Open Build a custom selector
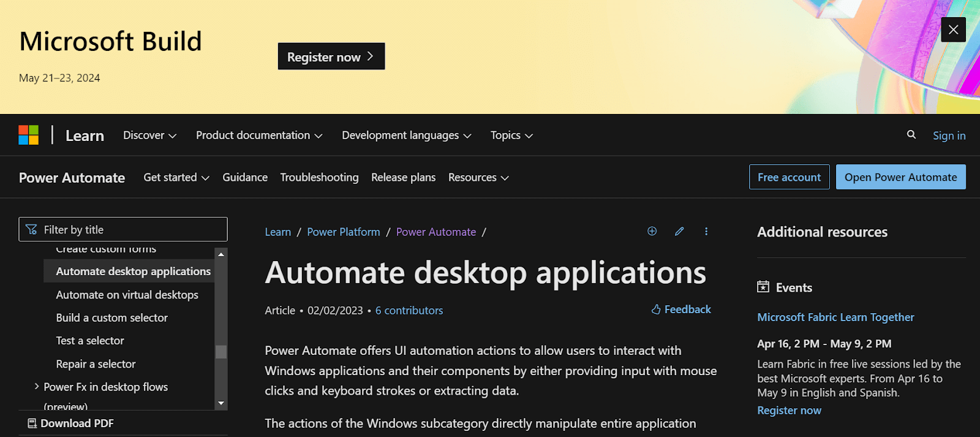980x437 pixels. [111, 317]
